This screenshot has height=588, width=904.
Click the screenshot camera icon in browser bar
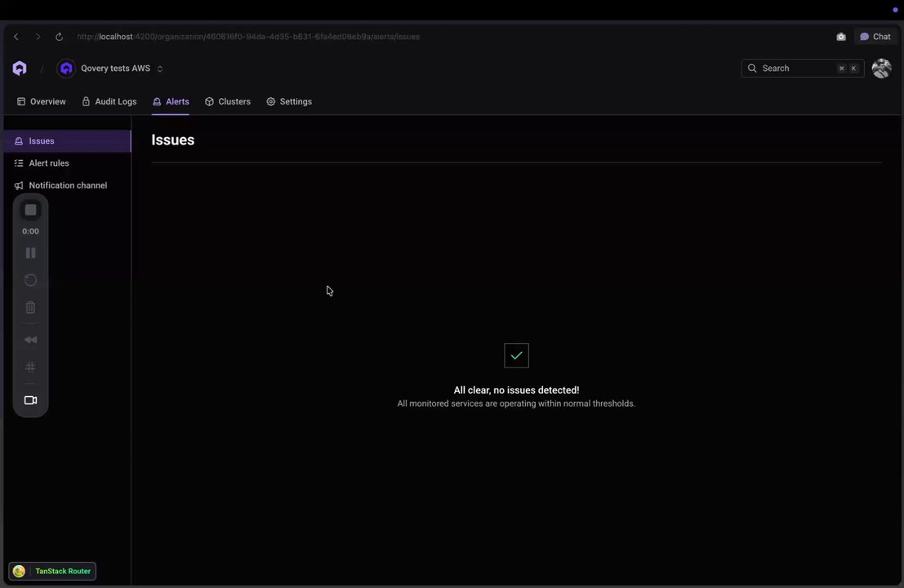pos(840,36)
